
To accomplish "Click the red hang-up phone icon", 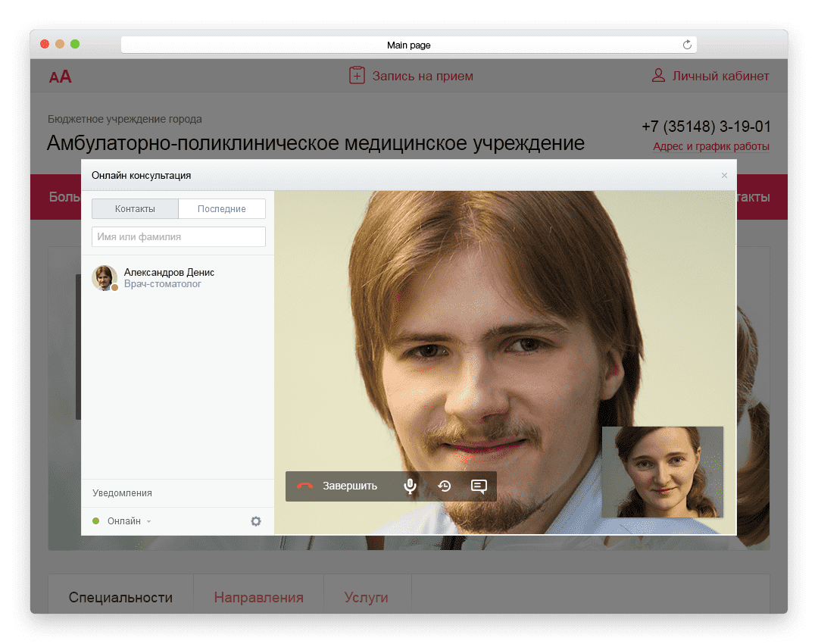I will pos(304,486).
